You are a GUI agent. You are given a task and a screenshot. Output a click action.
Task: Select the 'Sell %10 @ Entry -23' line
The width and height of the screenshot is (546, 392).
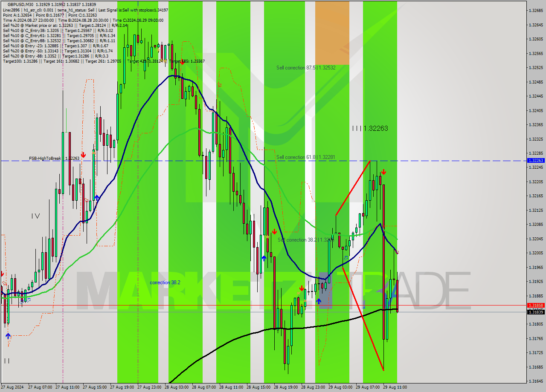(x=55, y=46)
